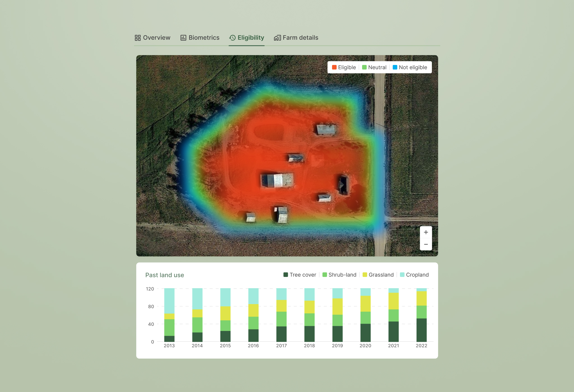Viewport: 574px width, 392px height.
Task: Click the large central building on map
Action: [x=276, y=180]
